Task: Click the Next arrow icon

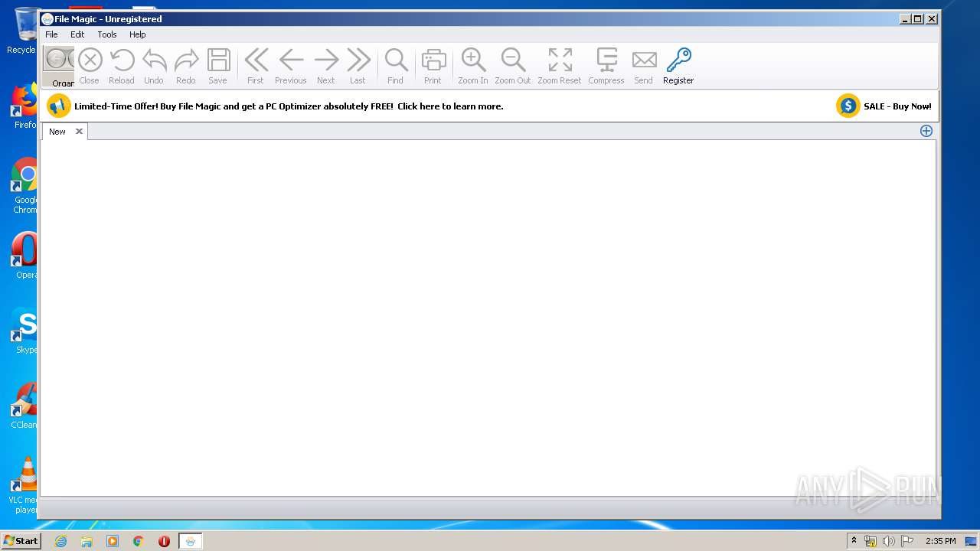Action: tap(326, 60)
